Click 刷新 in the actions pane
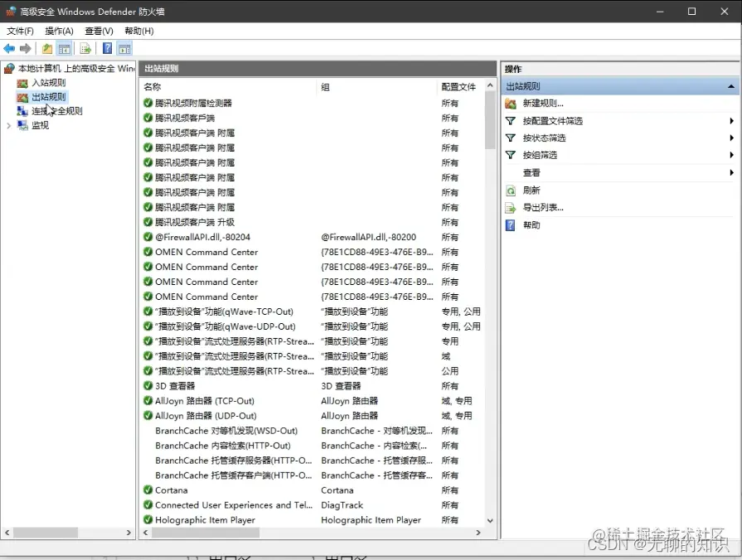 coord(531,191)
